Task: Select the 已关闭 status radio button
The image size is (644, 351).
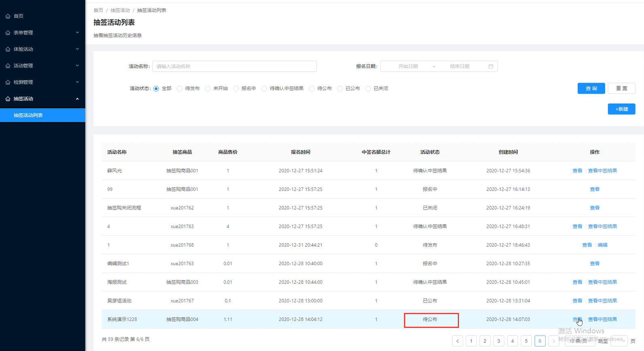Action: 368,89
